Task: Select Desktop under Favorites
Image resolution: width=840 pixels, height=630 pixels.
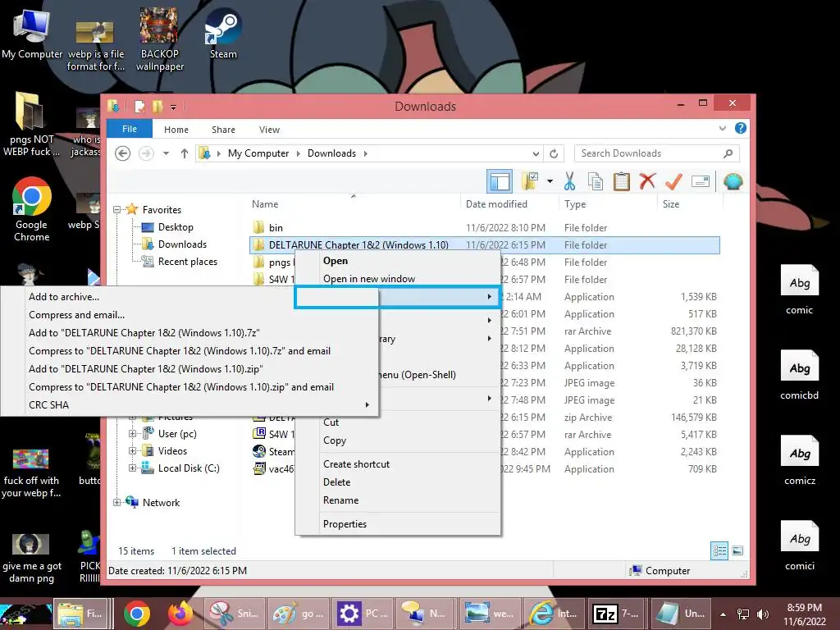Action: click(176, 227)
